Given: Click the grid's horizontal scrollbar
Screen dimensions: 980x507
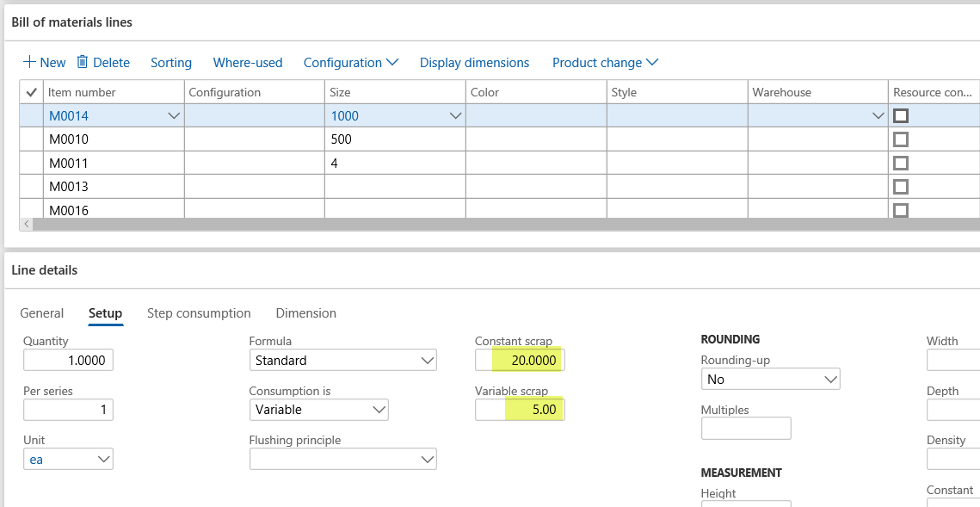Looking at the screenshot, I should click(x=499, y=224).
